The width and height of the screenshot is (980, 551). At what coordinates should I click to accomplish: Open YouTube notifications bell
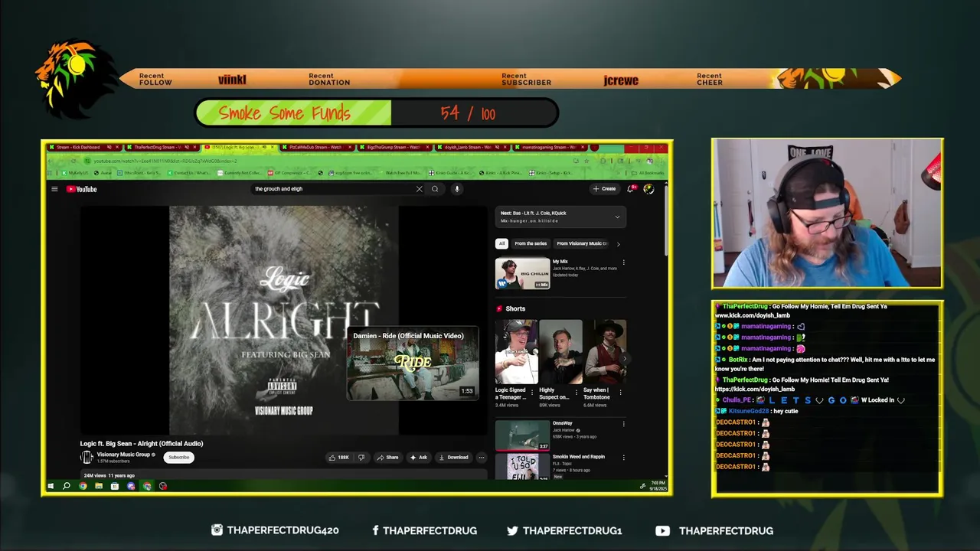632,189
